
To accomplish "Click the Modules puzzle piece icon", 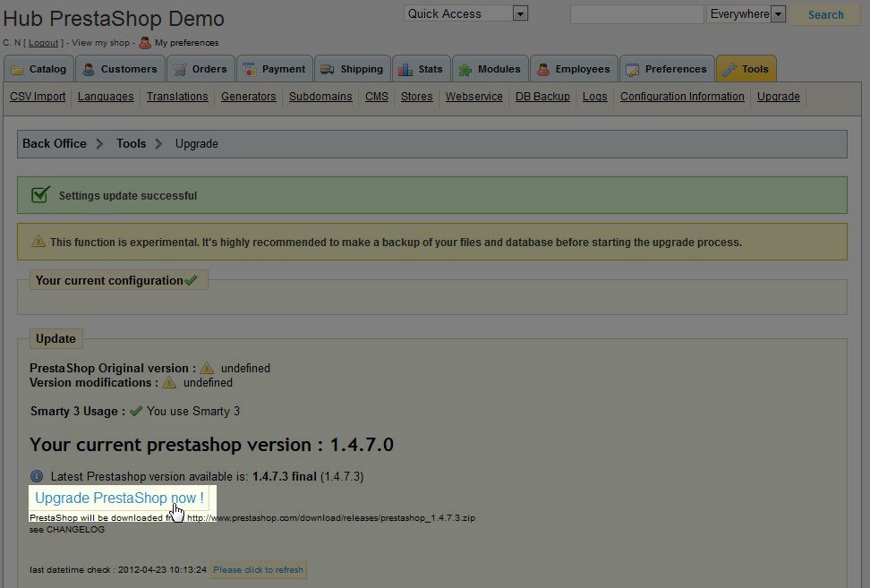I will click(x=465, y=69).
